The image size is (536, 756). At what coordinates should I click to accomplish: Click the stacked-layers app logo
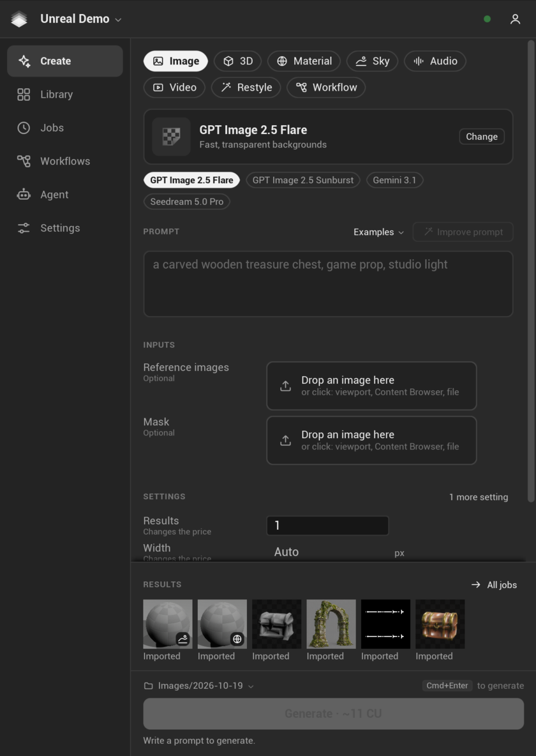(x=19, y=19)
